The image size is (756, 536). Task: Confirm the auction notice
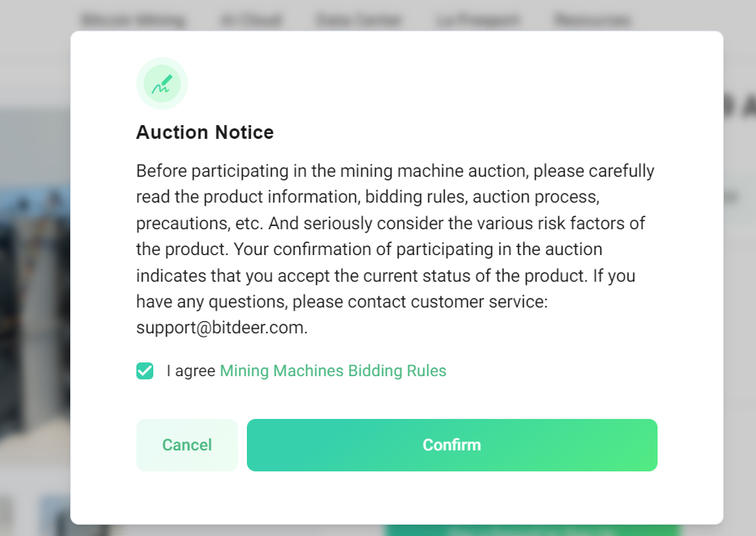(452, 445)
